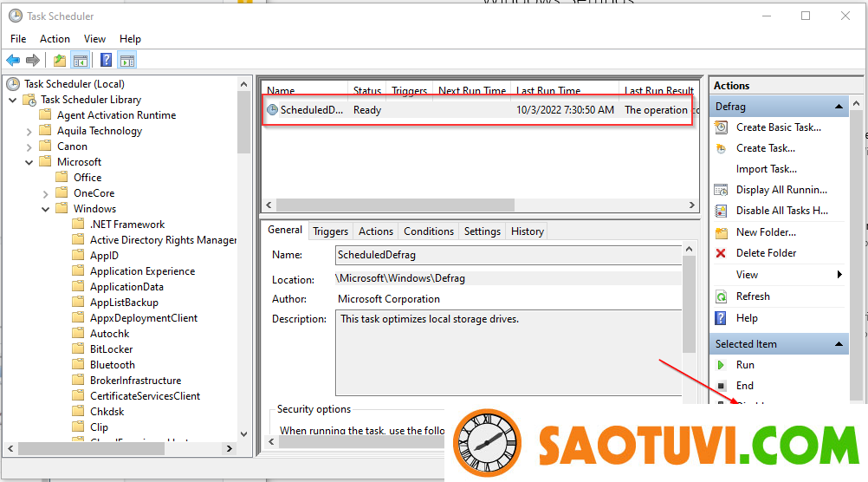
Task: Select the AppxDeploymentClient folder
Action: pyautogui.click(x=144, y=318)
